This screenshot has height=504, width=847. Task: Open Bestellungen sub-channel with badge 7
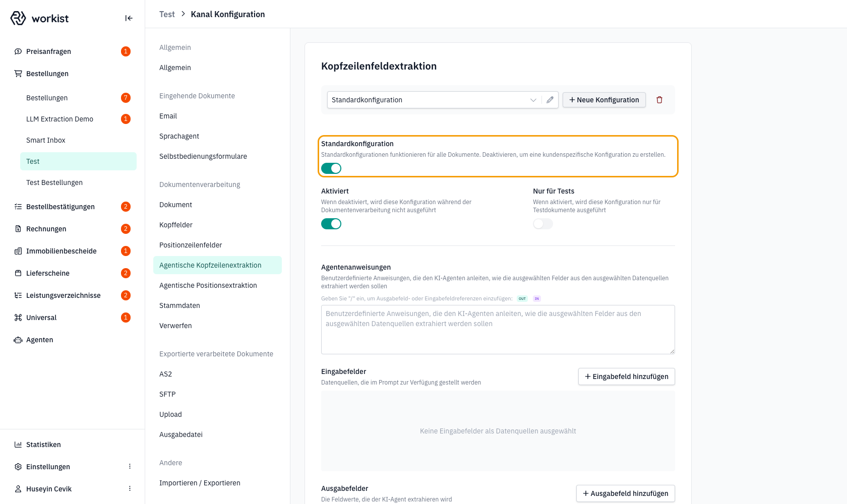[78, 98]
